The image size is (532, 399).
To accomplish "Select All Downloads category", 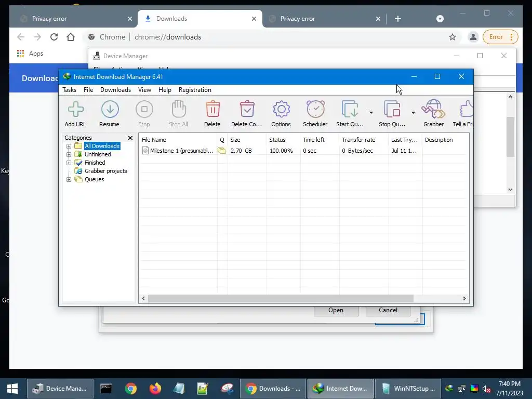I will (102, 146).
